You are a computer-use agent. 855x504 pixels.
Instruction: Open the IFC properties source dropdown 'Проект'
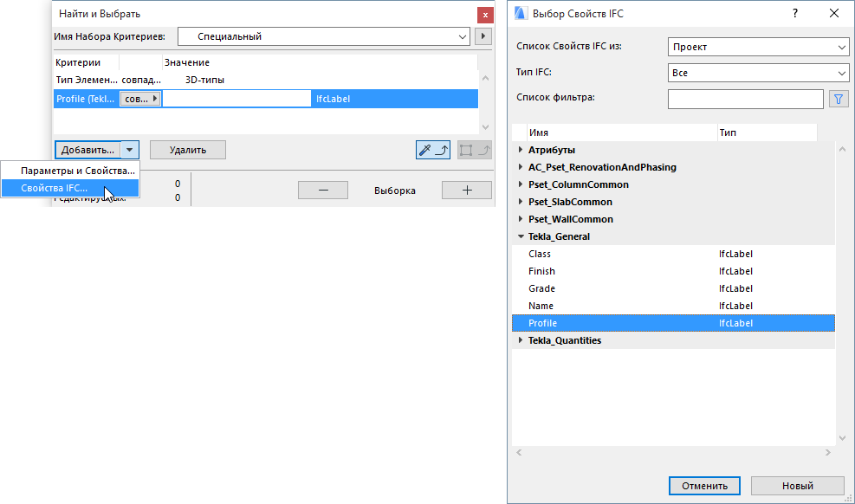click(x=759, y=47)
